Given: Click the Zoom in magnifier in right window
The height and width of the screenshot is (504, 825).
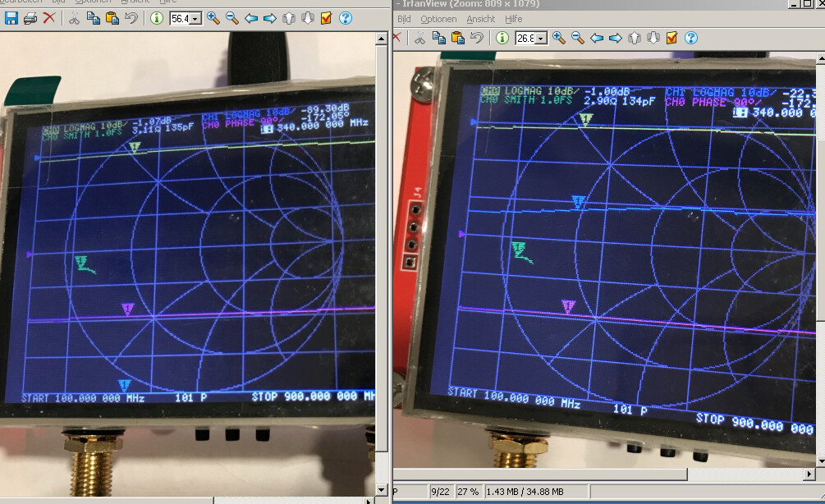Looking at the screenshot, I should [559, 38].
